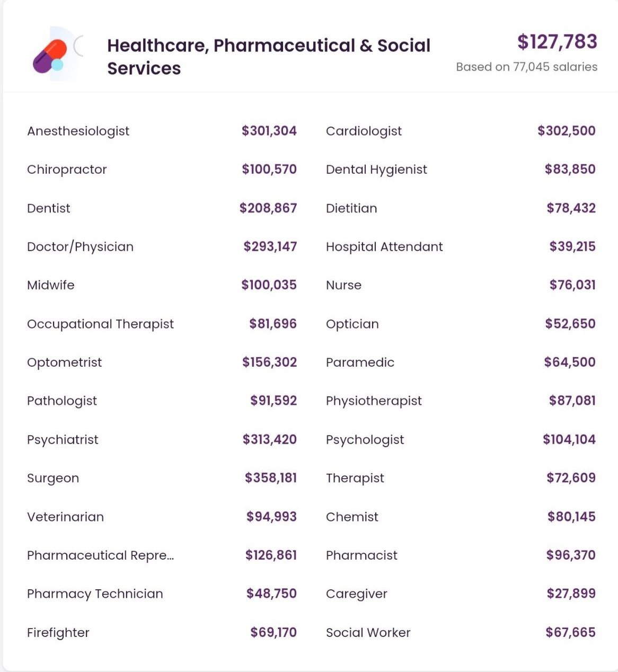The height and width of the screenshot is (672, 618).
Task: Click the Cardiologist job title
Action: [364, 131]
